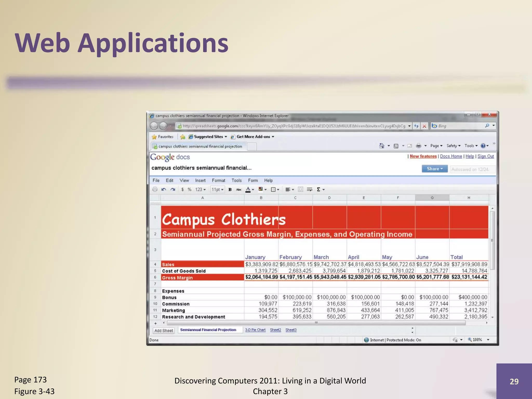Click the browser Print icon in command bar

point(418,146)
